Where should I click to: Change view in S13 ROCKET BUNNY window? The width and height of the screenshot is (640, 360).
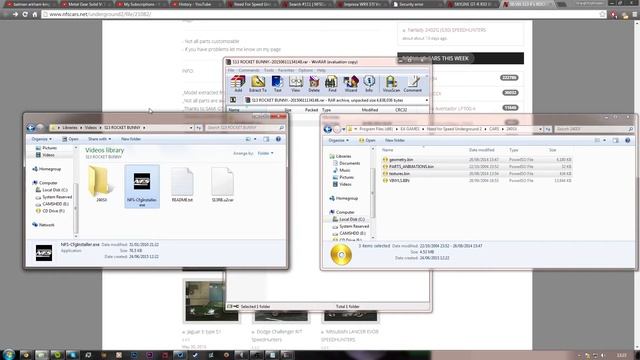(x=248, y=139)
